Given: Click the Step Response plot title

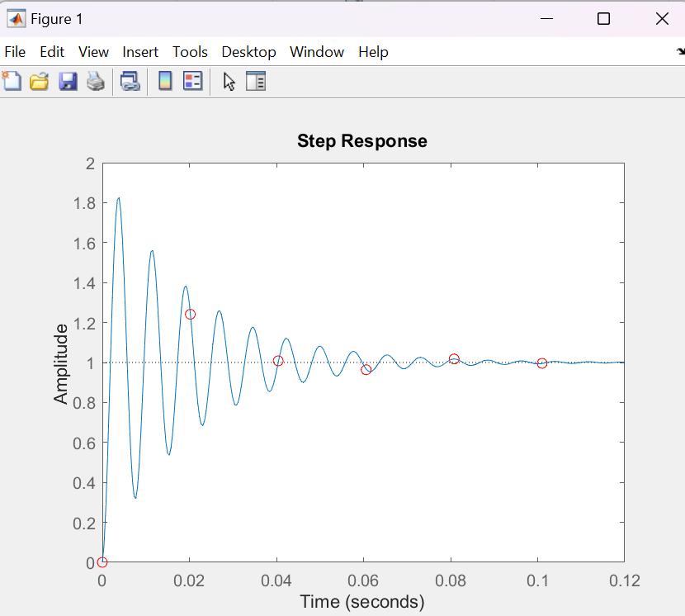Looking at the screenshot, I should pos(362,140).
